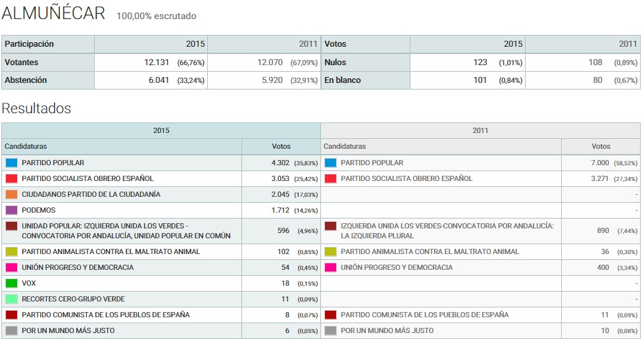The width and height of the screenshot is (644, 339).
Task: Select the Nulos row label
Action: [335, 63]
